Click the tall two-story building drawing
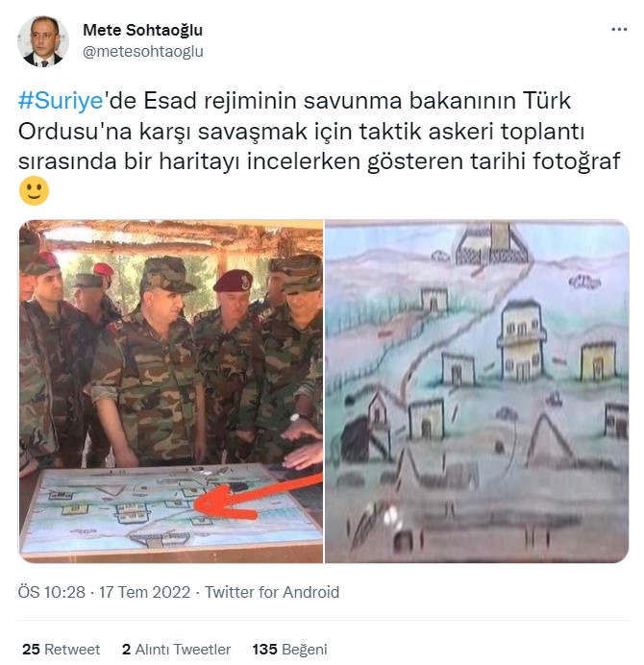 pos(522,340)
